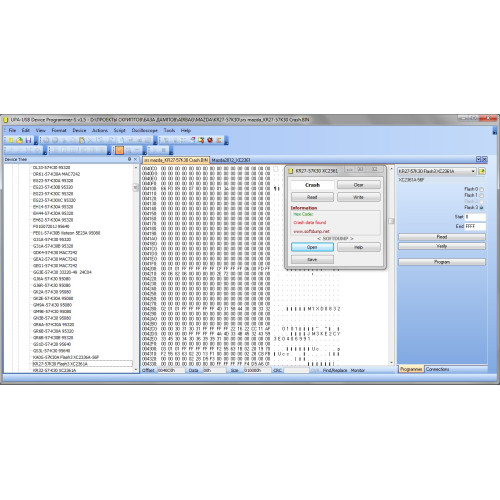Click the yellow New file toolbar icon
The height and width of the screenshot is (500, 500).
pos(11,140)
